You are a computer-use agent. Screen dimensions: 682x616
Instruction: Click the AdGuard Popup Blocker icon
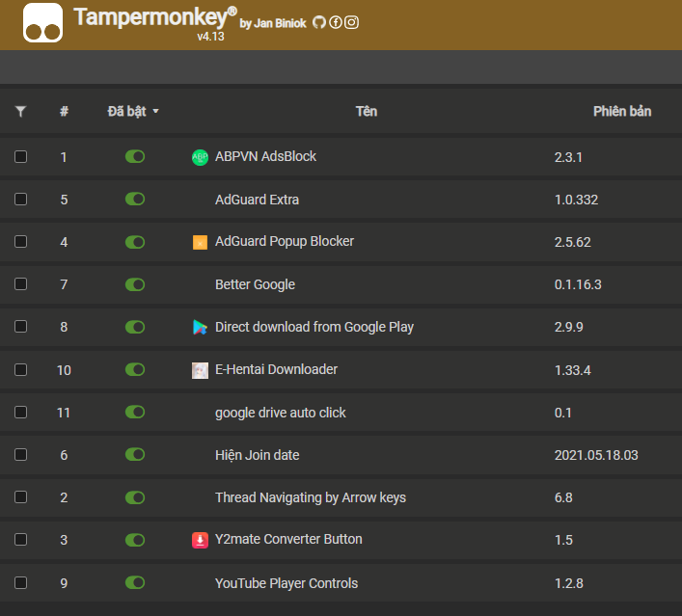(x=200, y=242)
